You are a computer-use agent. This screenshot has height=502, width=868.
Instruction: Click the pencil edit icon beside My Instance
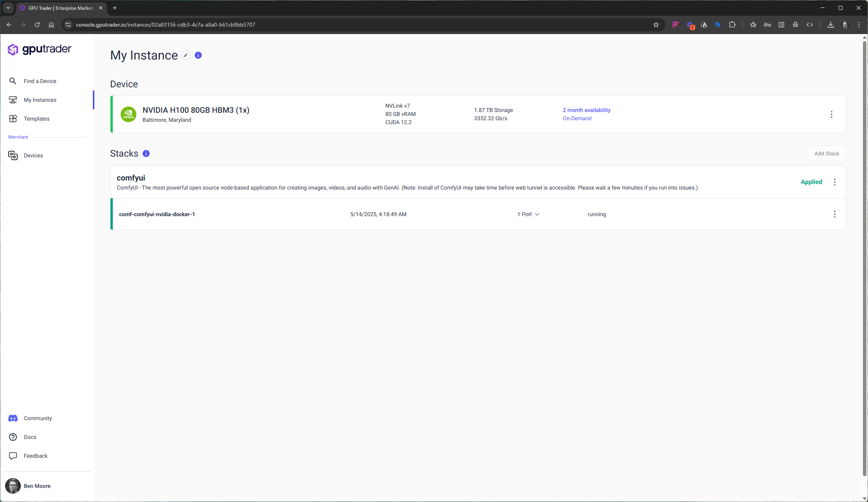tap(186, 56)
